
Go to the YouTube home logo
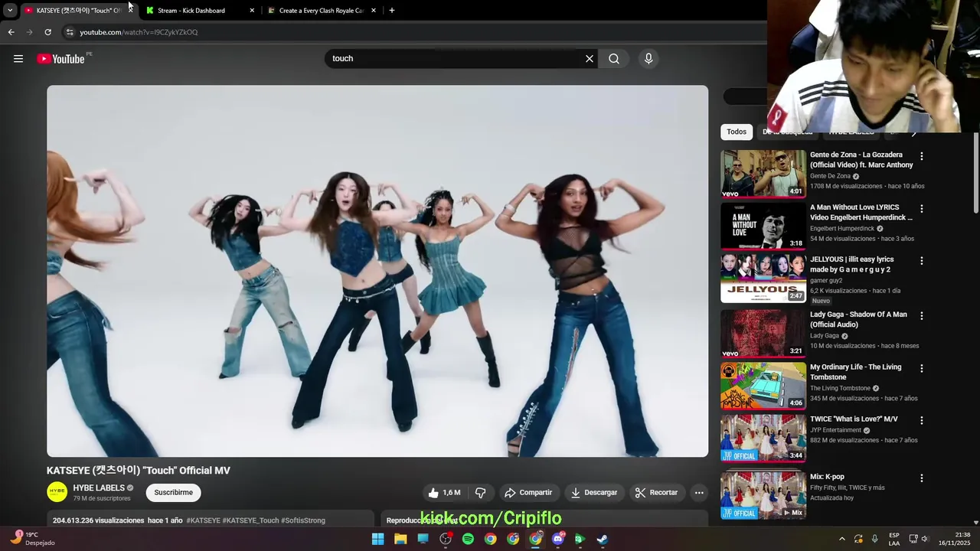click(60, 59)
